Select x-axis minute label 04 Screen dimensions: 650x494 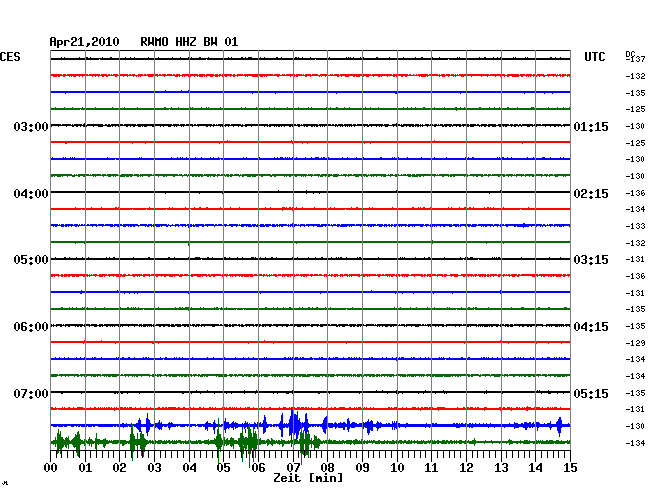point(189,467)
